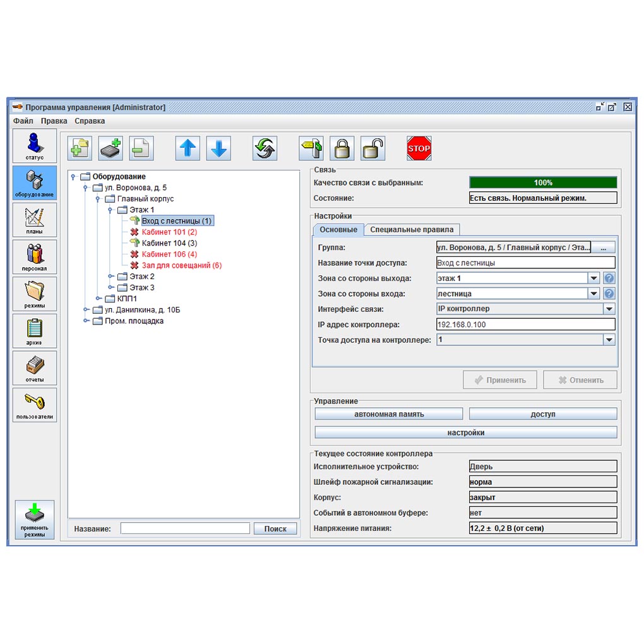Click the open padlock unlock icon
This screenshot has height=644, width=644.
point(373,148)
